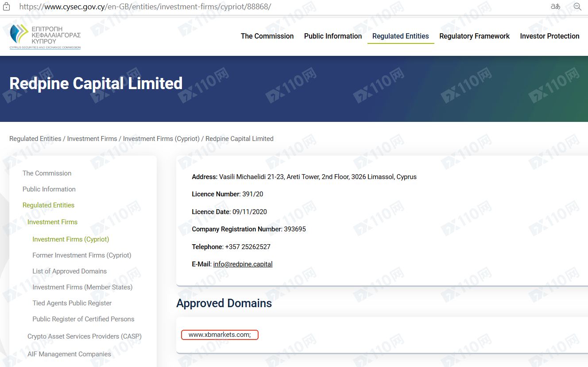The height and width of the screenshot is (367, 588).
Task: Open the translate page icon
Action: [555, 7]
